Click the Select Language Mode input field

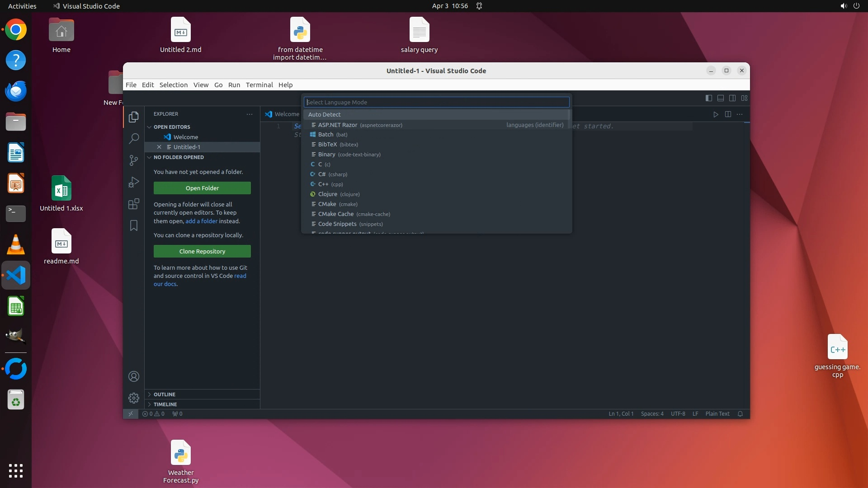pyautogui.click(x=436, y=102)
